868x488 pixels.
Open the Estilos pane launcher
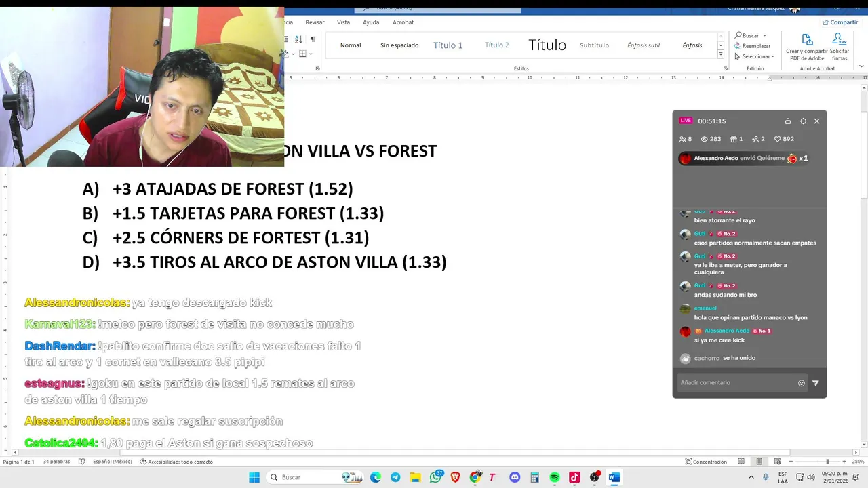(x=725, y=68)
